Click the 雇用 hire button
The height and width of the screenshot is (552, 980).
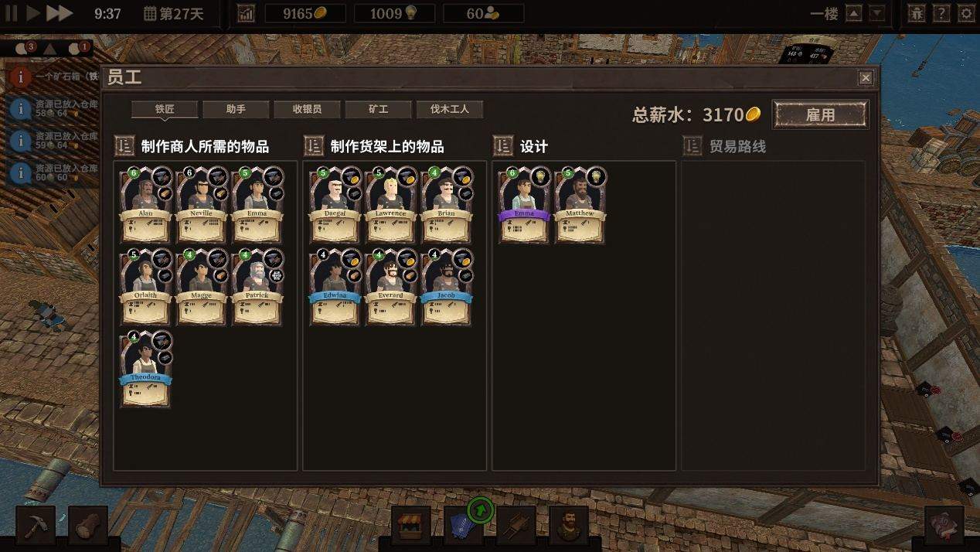coord(821,114)
